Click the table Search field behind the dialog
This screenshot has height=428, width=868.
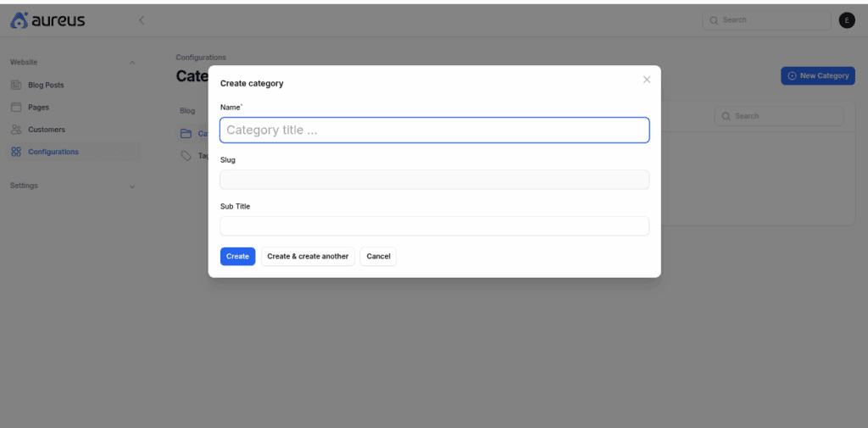coord(779,116)
